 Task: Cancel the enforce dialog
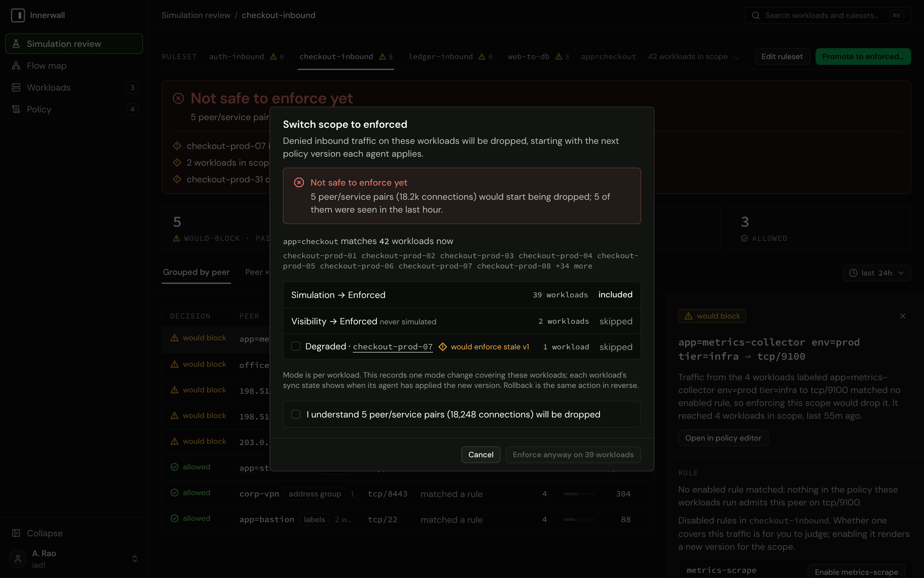point(481,454)
